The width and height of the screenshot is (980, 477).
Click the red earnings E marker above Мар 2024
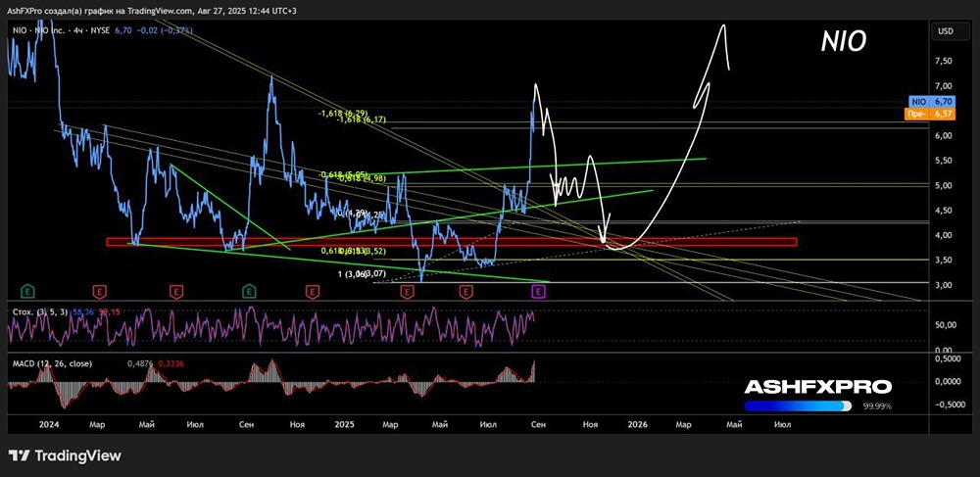pos(99,290)
